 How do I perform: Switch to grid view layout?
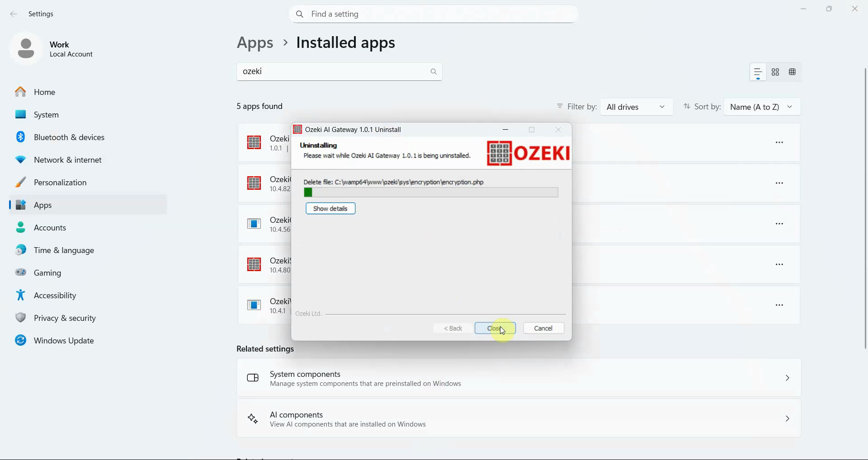(775, 71)
